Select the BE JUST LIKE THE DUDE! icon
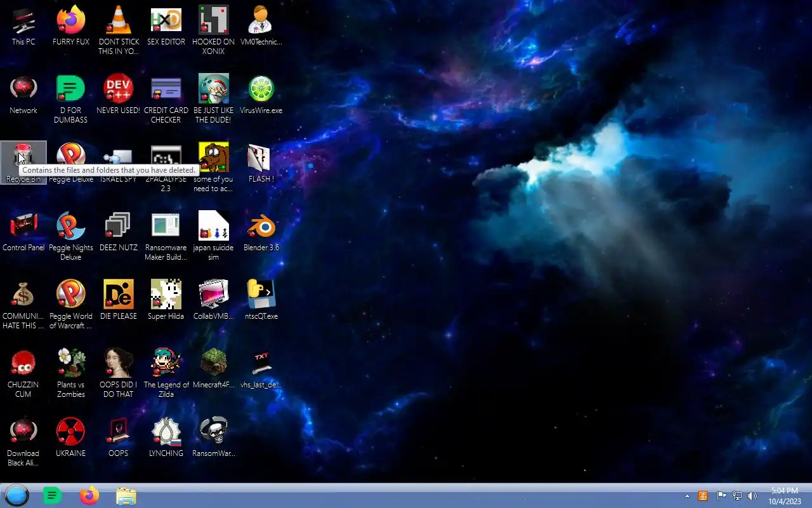812x508 pixels. pyautogui.click(x=214, y=99)
